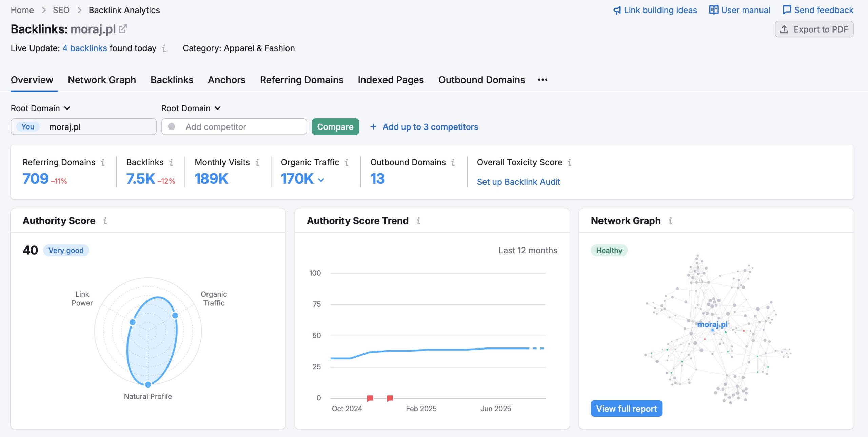
Task: Show info for Live Update backlinks
Action: 164,48
